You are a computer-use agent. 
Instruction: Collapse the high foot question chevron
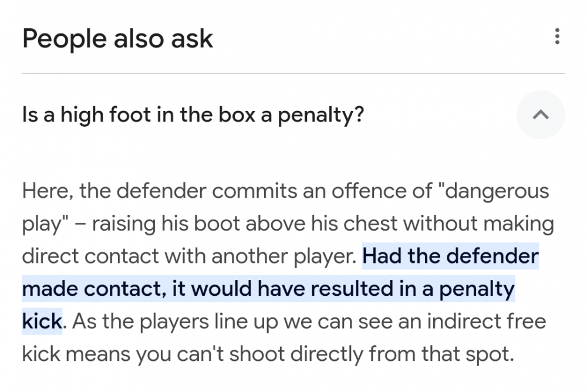click(x=541, y=114)
